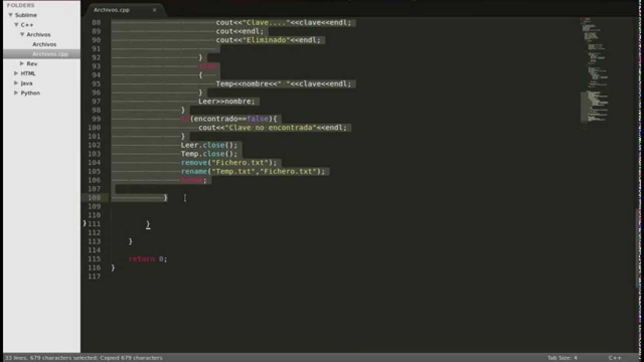Change syntax via C++ in status bar

click(x=615, y=357)
